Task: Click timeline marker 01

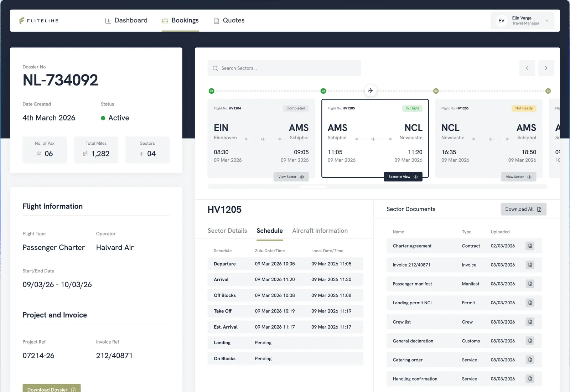Action: tap(211, 91)
